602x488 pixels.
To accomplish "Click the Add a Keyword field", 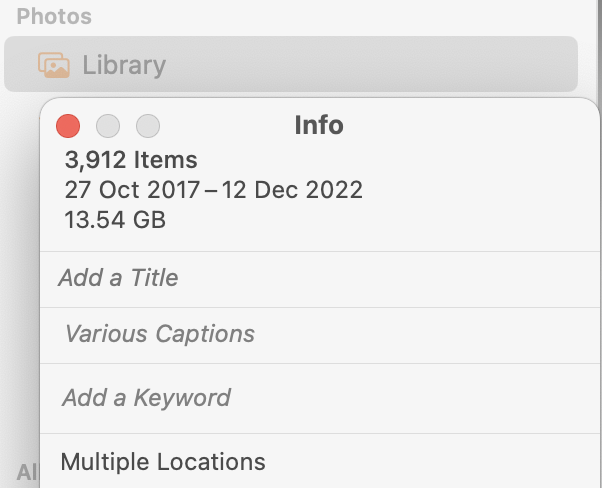I will 146,398.
